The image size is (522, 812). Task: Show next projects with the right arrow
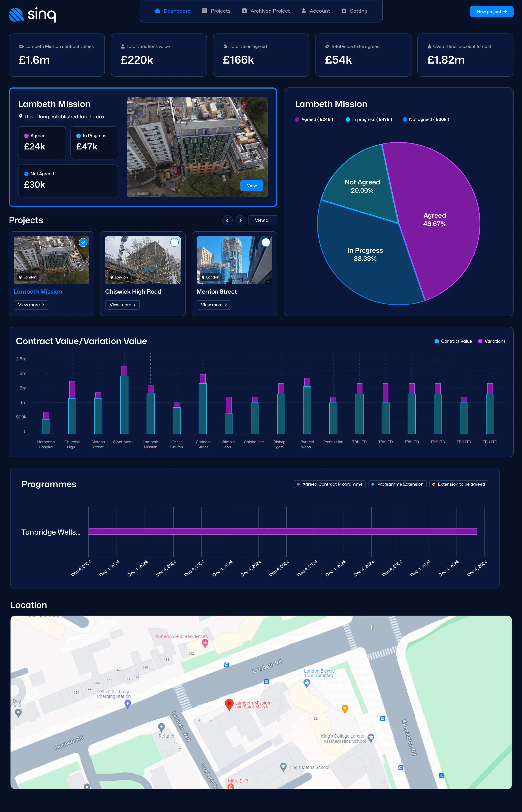tap(240, 220)
